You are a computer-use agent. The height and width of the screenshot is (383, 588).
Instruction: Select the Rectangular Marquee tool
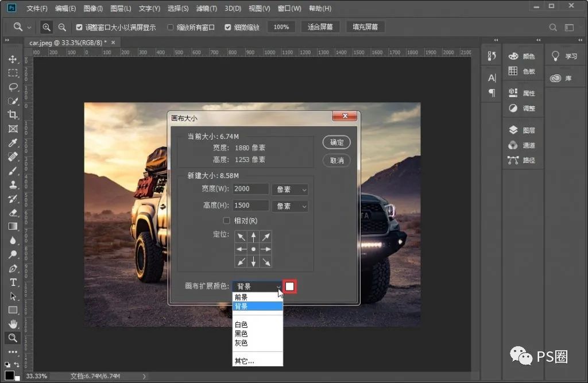click(x=13, y=73)
